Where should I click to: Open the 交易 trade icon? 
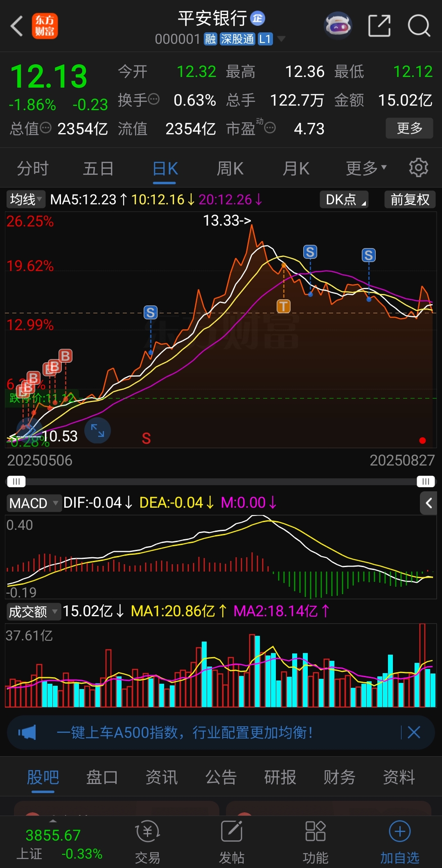(x=147, y=843)
